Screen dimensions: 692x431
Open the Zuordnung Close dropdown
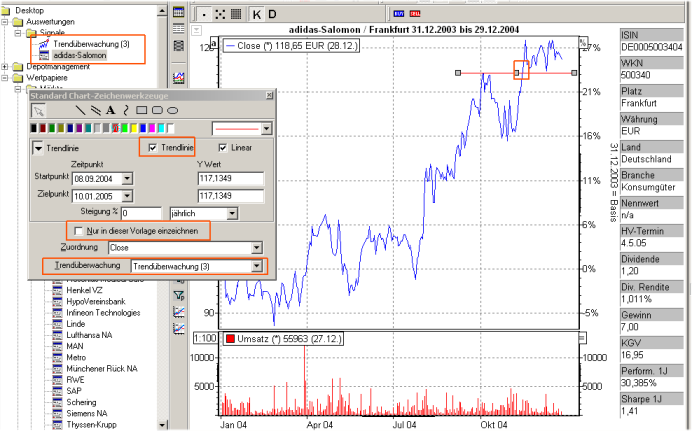tap(257, 247)
